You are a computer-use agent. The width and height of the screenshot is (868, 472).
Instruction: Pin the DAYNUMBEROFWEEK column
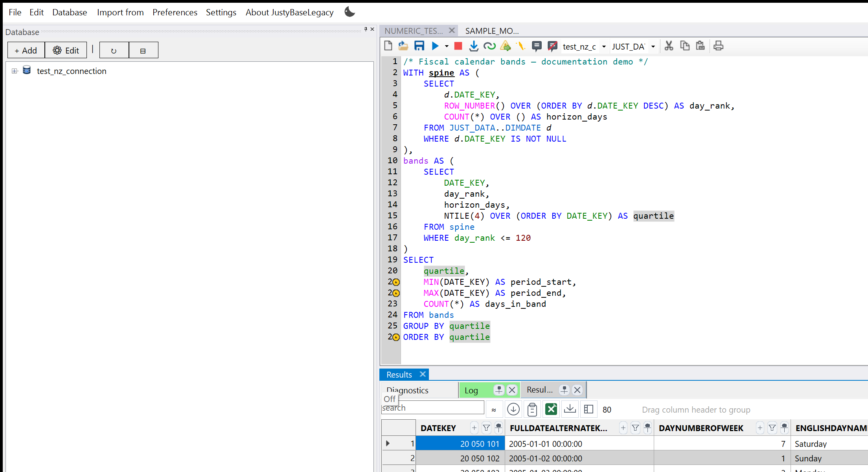click(784, 428)
